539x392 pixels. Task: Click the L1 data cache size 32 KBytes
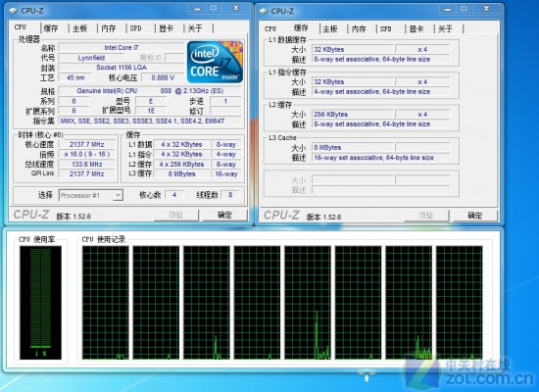point(353,49)
